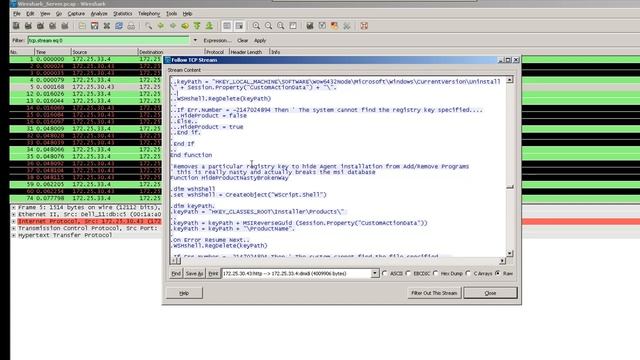The width and height of the screenshot is (640, 360).
Task: Edit display filters icon
Action: click(x=322, y=26)
